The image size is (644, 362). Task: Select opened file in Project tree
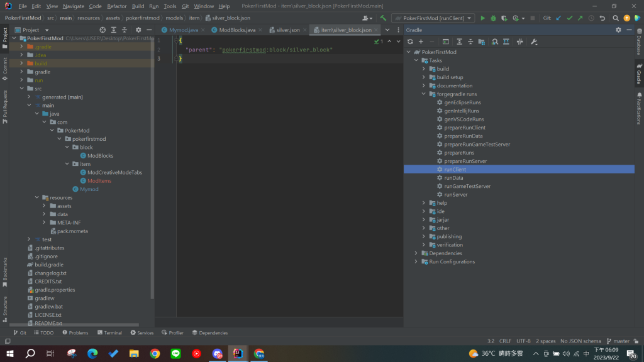pyautogui.click(x=103, y=30)
